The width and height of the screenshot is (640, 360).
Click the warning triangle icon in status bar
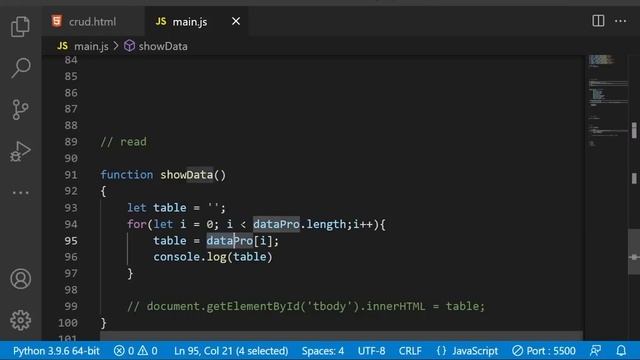[142, 351]
